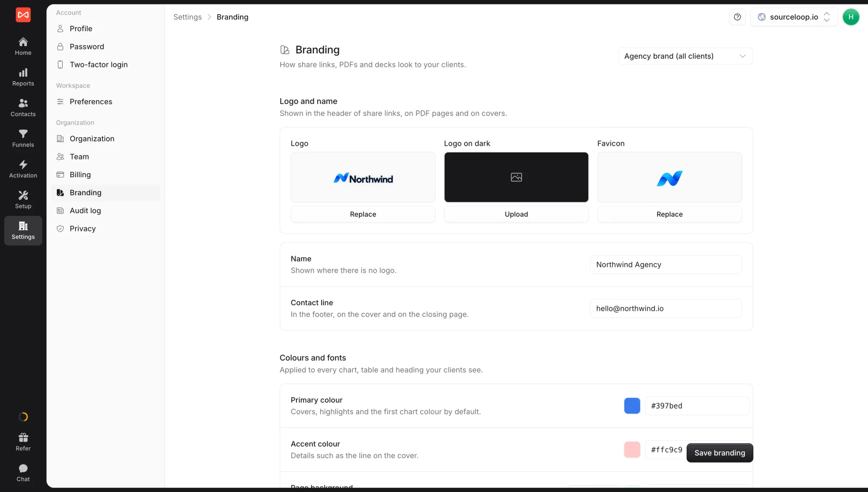Click Save branding
This screenshot has height=492, width=868.
tap(720, 453)
